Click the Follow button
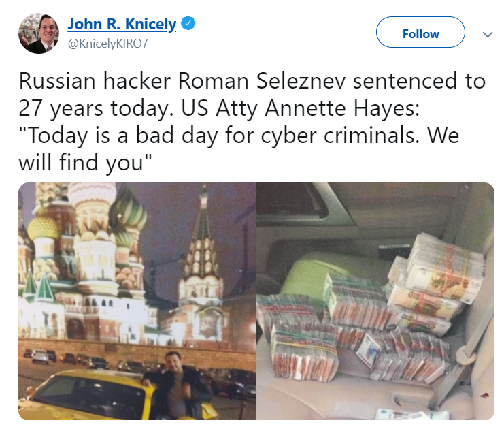Screen dimensions: 504x429 pos(420,32)
